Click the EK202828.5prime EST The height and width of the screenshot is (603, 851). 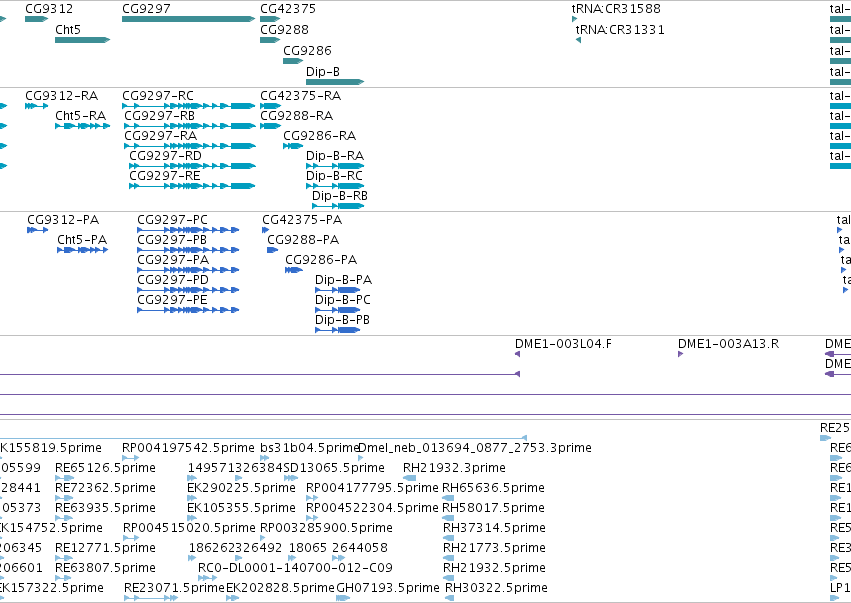point(232,598)
